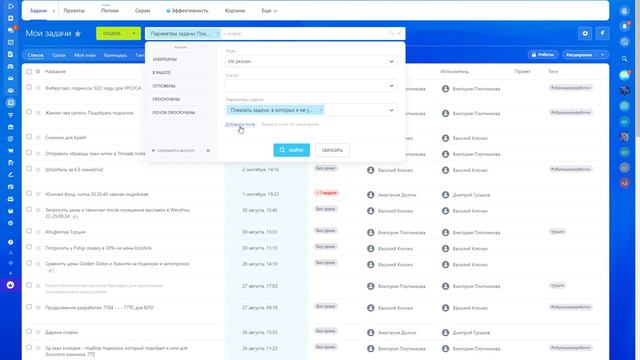The width and height of the screenshot is (640, 360).
Task: Apply the ЗАВЕРШЕНЫ filter preset
Action: pos(164,60)
